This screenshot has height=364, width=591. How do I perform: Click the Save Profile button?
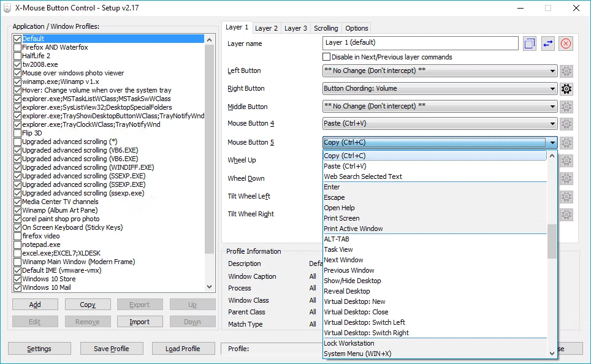pos(111,349)
